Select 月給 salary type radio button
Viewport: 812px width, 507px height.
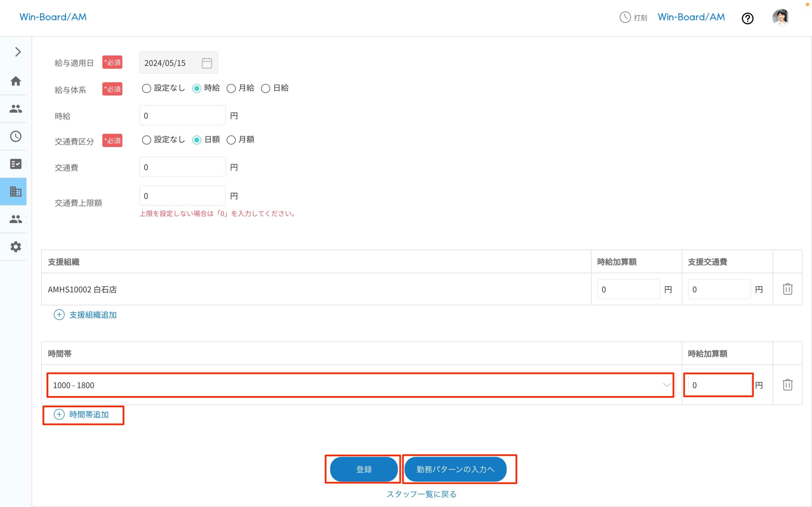tap(231, 88)
